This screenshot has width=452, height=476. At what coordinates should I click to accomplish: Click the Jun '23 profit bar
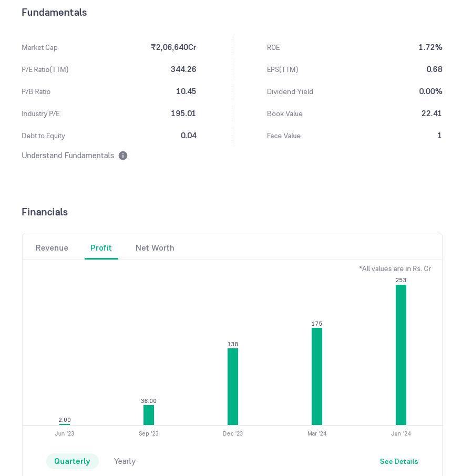click(x=65, y=424)
